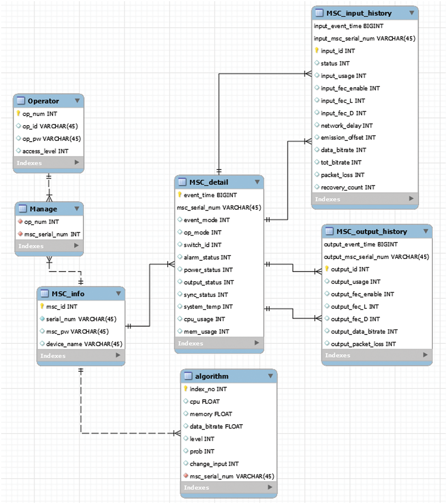
Task: Click the algorithm table header icon
Action: (x=188, y=376)
